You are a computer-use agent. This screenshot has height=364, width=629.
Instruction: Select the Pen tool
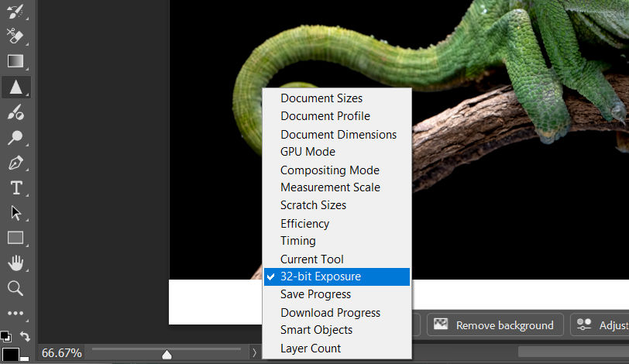(15, 163)
